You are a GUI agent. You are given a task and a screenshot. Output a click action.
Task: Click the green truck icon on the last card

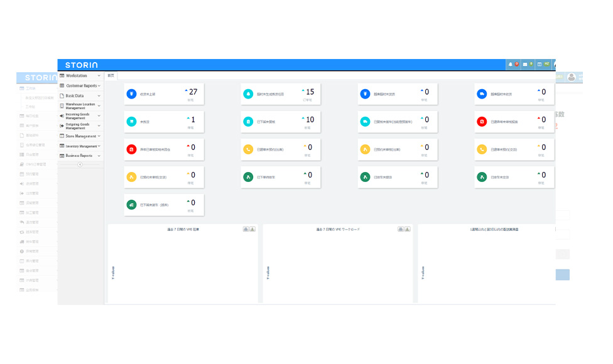pyautogui.click(x=132, y=205)
